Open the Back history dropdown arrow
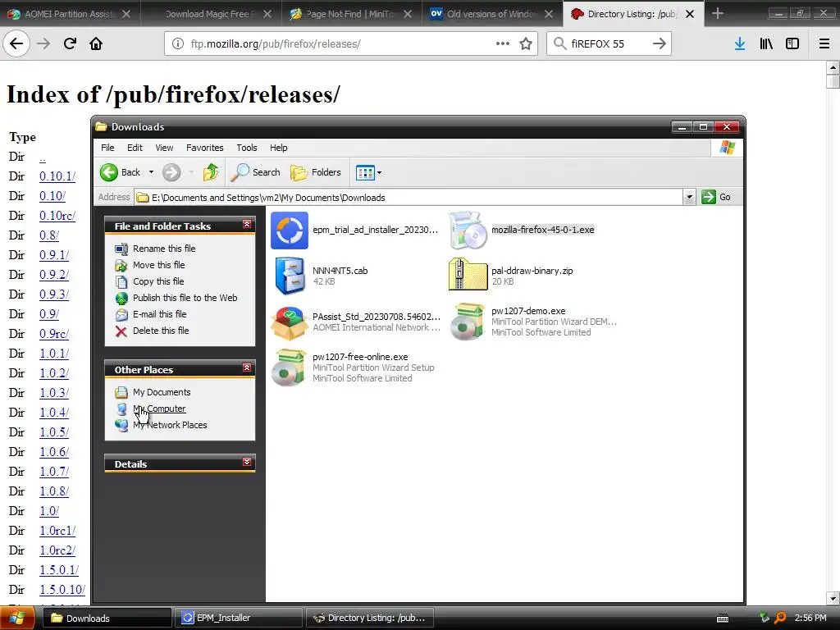Viewport: 840px width, 630px height. [x=151, y=172]
